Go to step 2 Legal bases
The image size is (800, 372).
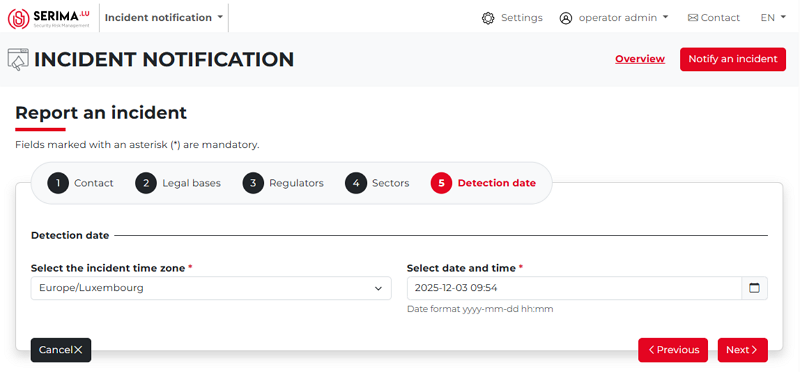coord(178,183)
